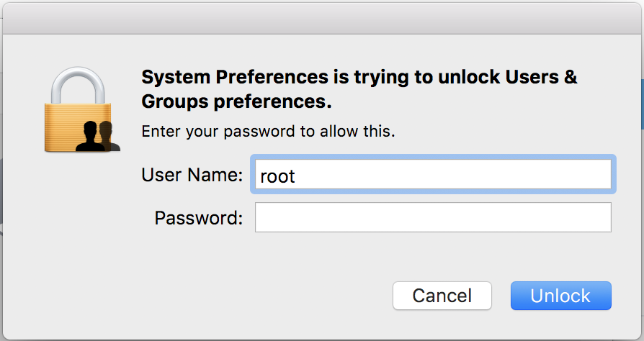Click the word "root" in User Name

pyautogui.click(x=277, y=176)
